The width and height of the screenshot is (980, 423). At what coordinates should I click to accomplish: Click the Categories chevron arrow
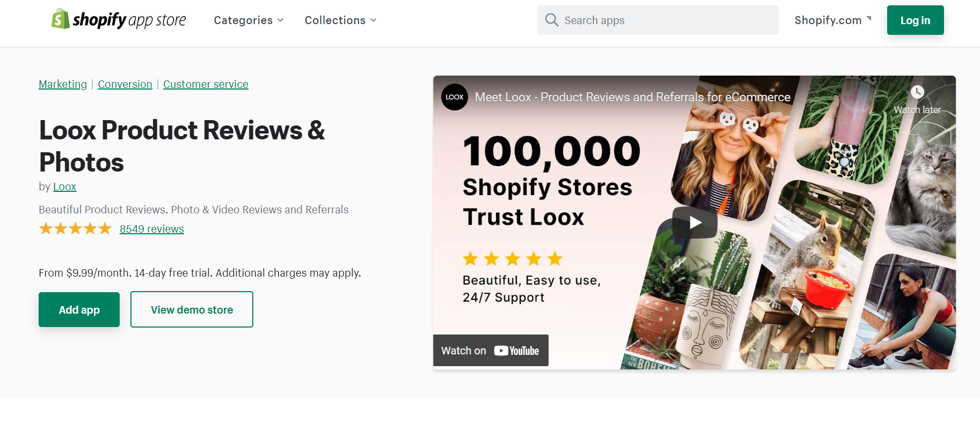[280, 20]
